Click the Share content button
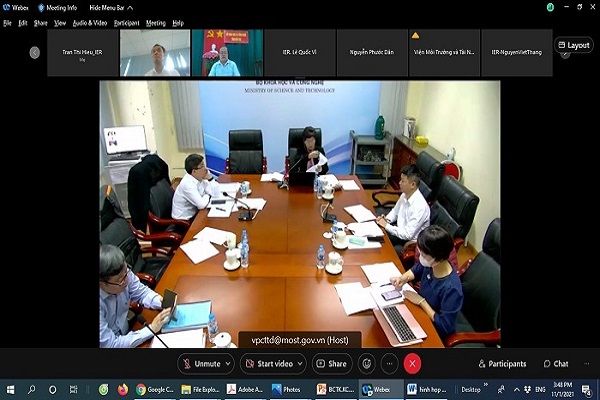 tap(332, 364)
